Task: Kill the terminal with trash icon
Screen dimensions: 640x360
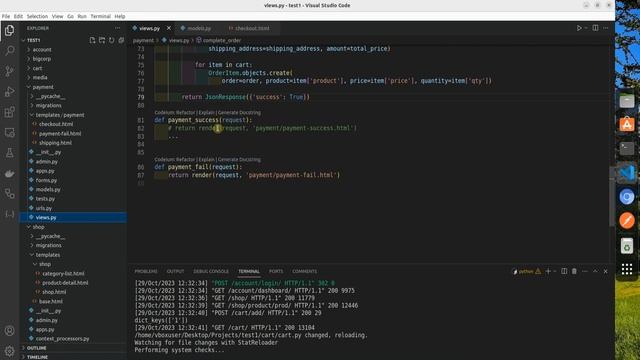Action: (x=574, y=271)
